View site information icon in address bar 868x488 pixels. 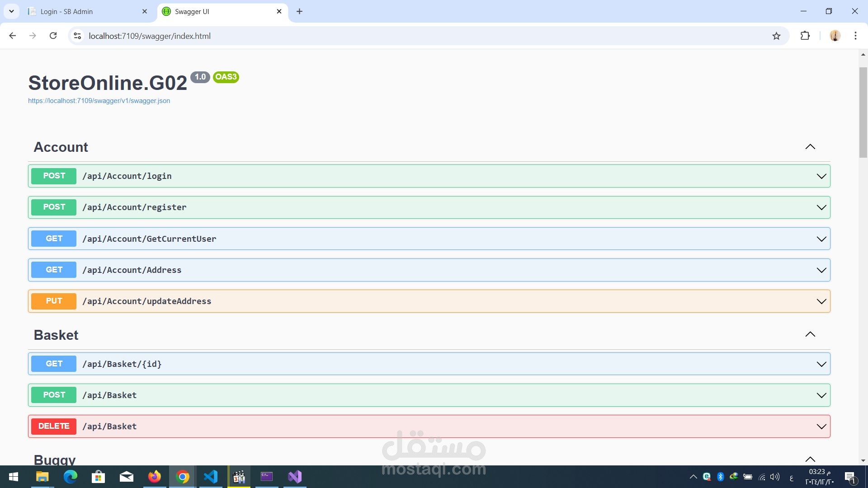(77, 36)
